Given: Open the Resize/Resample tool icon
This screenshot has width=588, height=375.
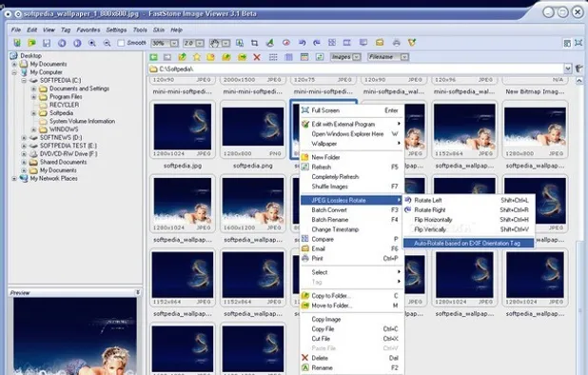Looking at the screenshot, I should (x=240, y=43).
